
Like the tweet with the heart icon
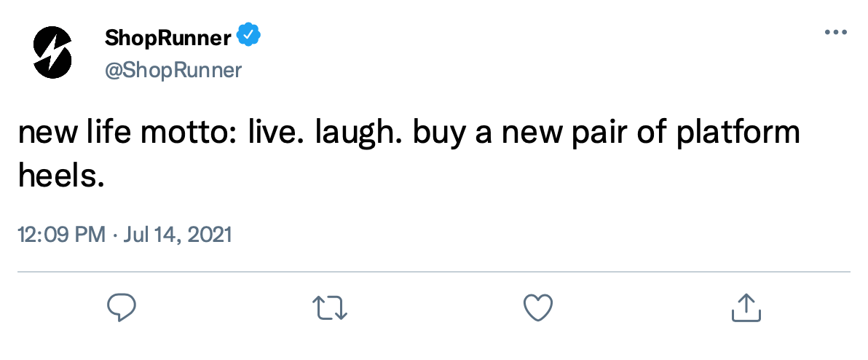tap(538, 308)
